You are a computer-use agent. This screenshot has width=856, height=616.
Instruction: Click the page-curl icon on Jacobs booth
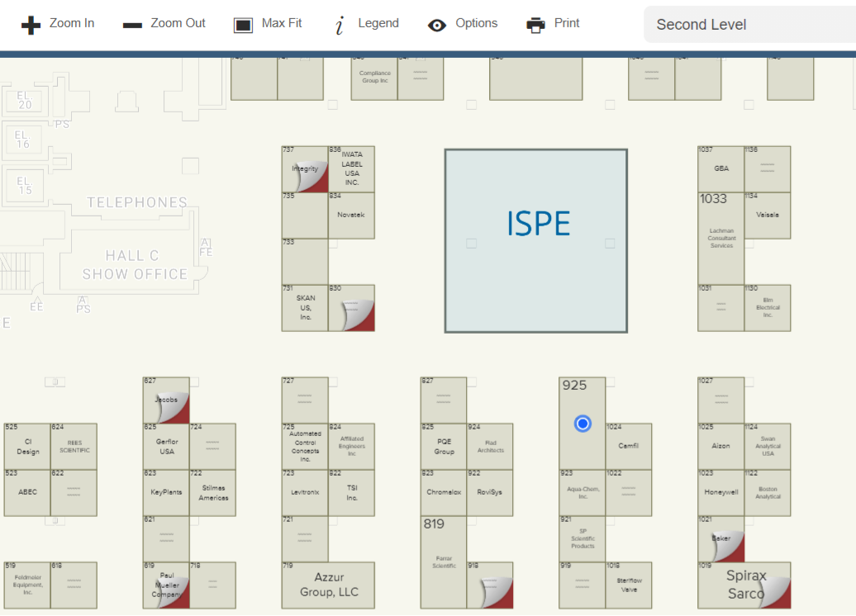point(175,409)
